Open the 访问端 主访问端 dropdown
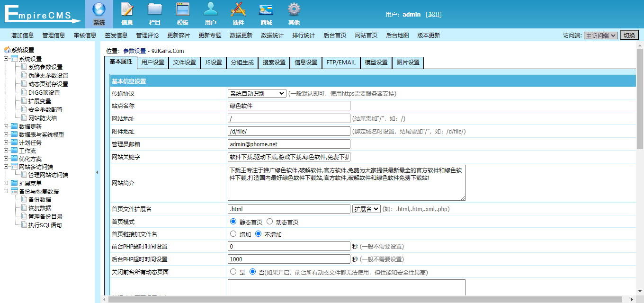Image resolution: width=644 pixels, height=303 pixels. pyautogui.click(x=600, y=36)
